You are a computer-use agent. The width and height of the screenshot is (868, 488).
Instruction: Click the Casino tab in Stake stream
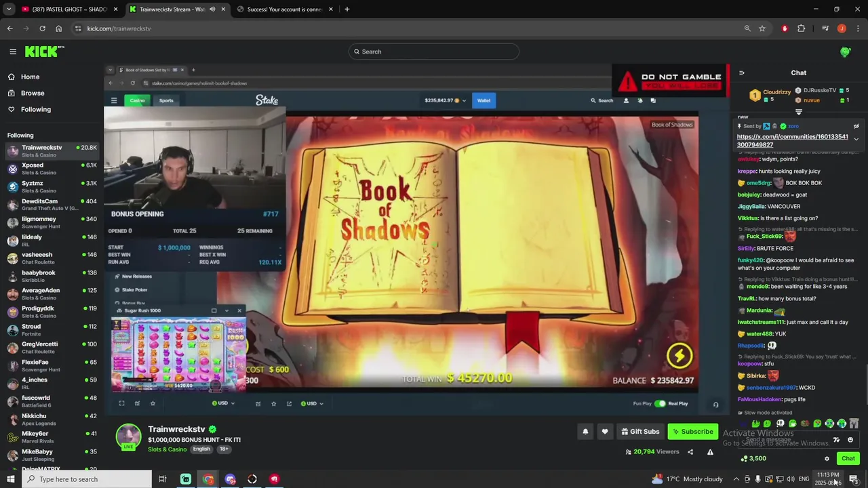click(138, 100)
